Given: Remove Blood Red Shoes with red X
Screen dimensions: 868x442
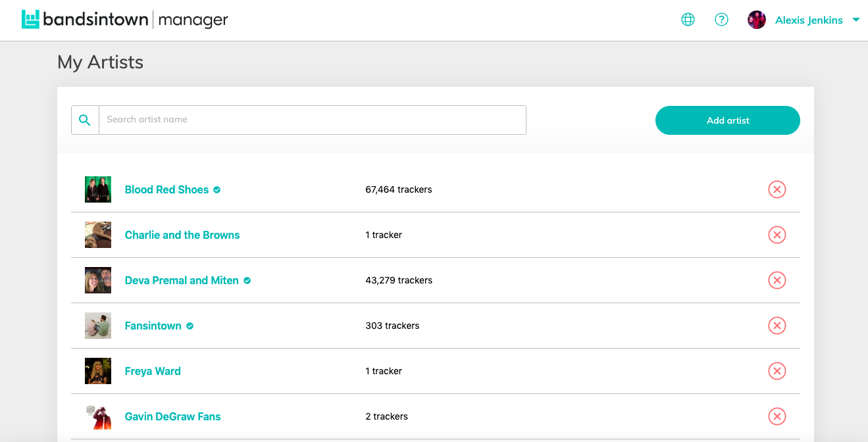Looking at the screenshot, I should 777,189.
